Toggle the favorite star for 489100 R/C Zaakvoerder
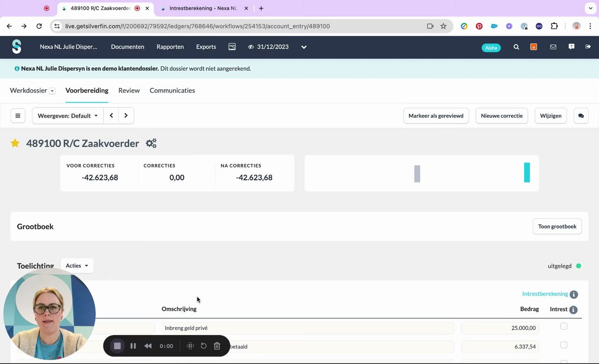Viewport: 599px width, 364px height. [15, 143]
